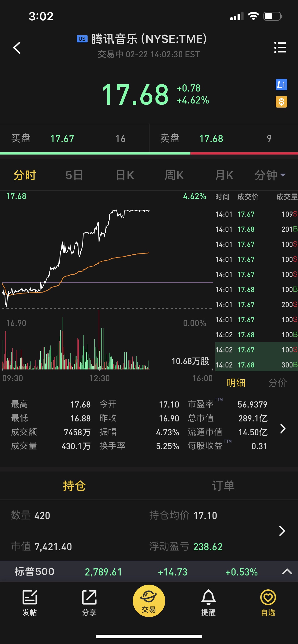Tap the 市盈率 value 56.9379
The height and width of the screenshot is (644, 298).
252,404
